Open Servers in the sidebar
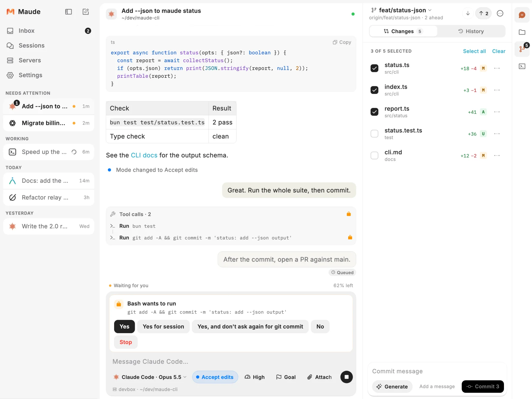532x399 pixels. click(x=49, y=60)
